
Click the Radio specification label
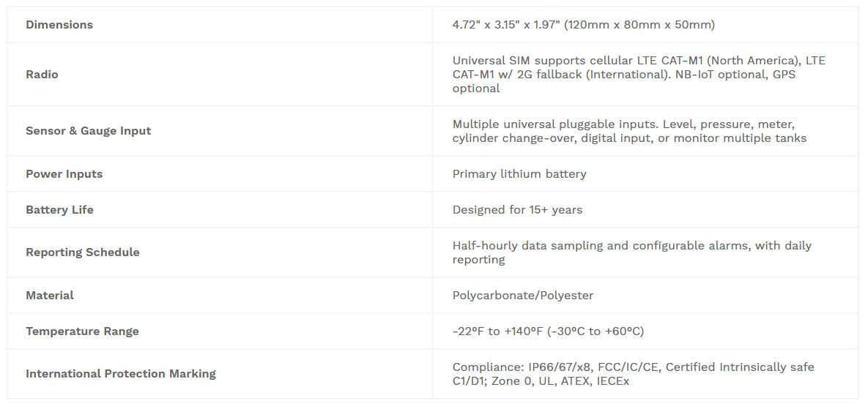pyautogui.click(x=42, y=75)
